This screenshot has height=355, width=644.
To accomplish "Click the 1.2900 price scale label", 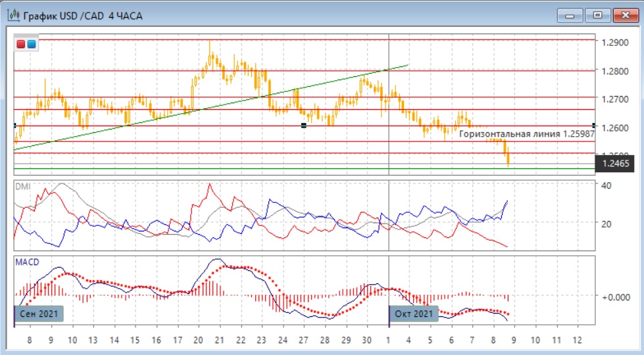I will pos(615,42).
